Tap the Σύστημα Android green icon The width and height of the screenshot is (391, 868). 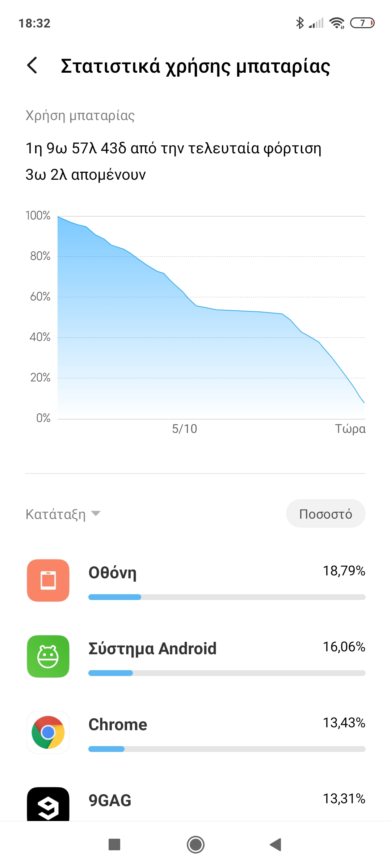pos(48,656)
